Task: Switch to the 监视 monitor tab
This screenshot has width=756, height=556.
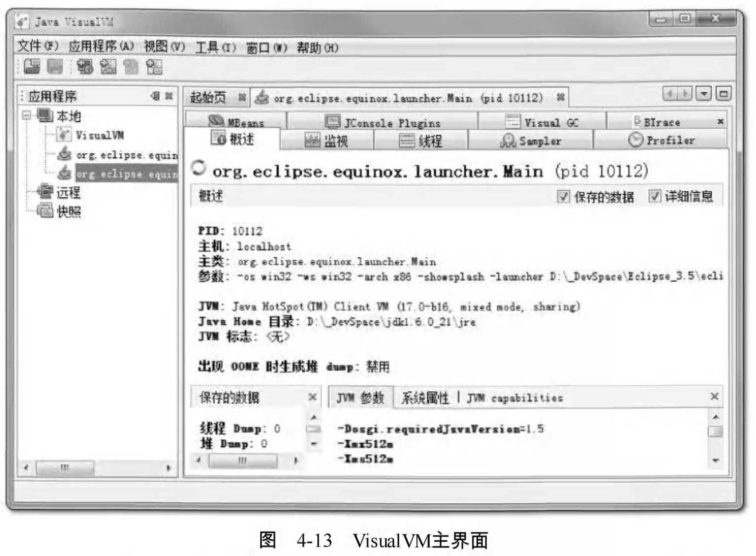Action: click(327, 141)
